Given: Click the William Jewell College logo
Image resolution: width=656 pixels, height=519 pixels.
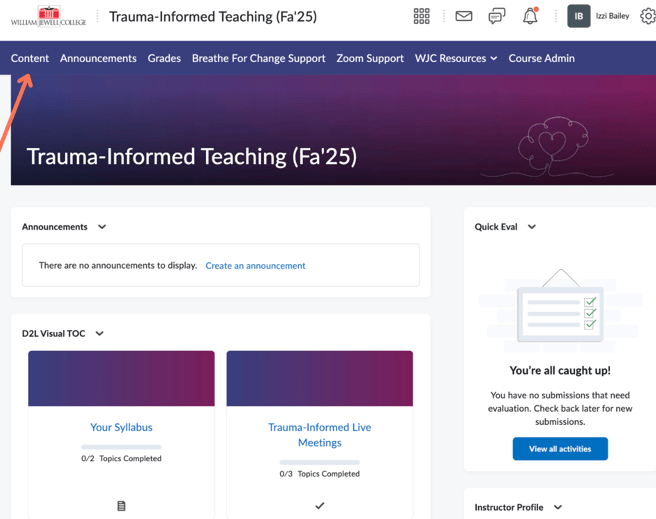Looking at the screenshot, I should pyautogui.click(x=48, y=17).
